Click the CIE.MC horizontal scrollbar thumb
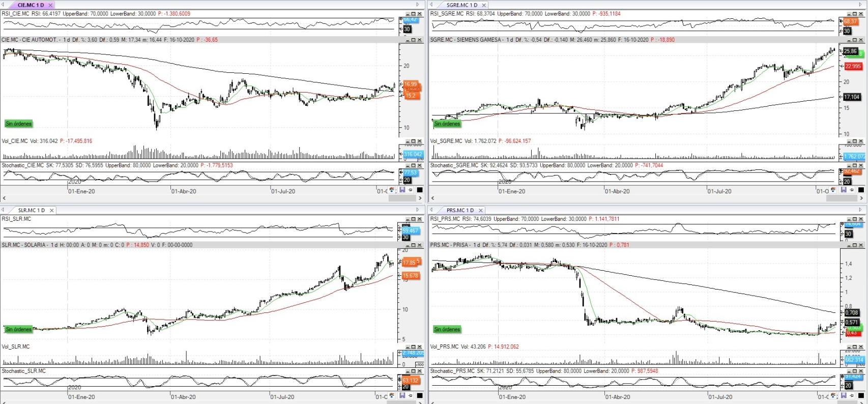Screen dimensions: 868x404 (402, 198)
